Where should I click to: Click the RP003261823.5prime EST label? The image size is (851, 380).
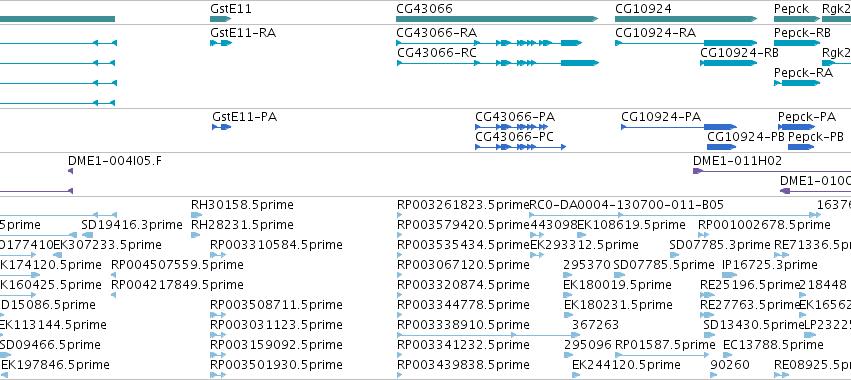tap(463, 205)
